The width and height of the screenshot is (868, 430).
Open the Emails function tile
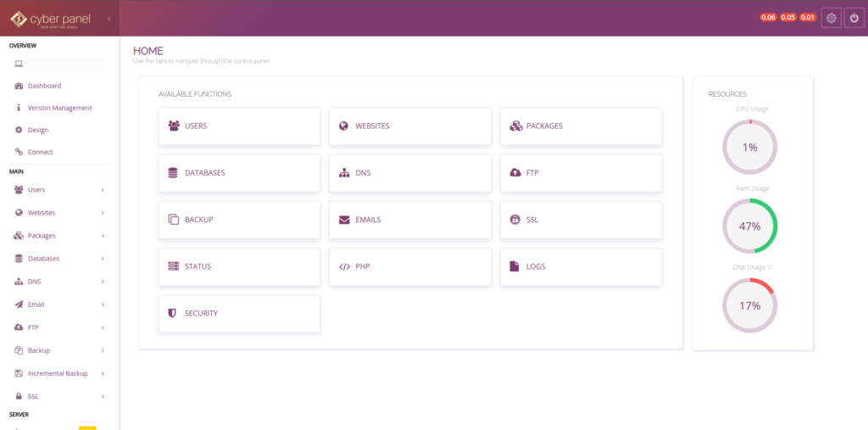point(409,220)
